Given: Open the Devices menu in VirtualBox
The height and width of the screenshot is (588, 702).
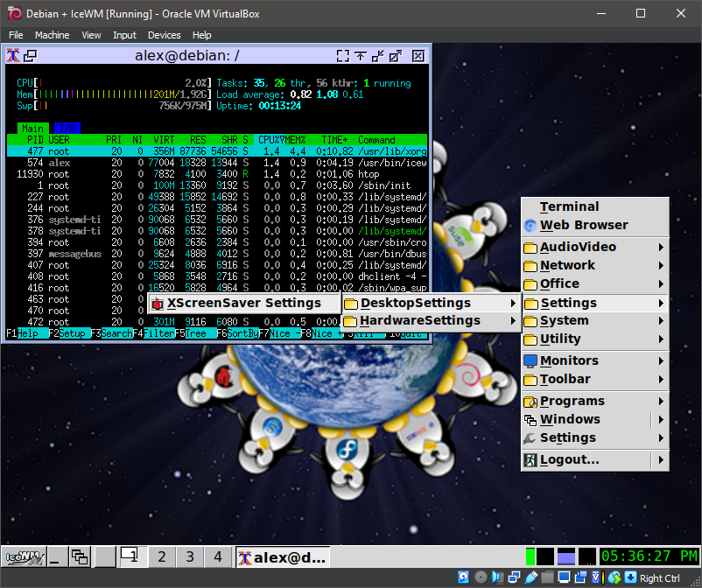Looking at the screenshot, I should click(164, 35).
